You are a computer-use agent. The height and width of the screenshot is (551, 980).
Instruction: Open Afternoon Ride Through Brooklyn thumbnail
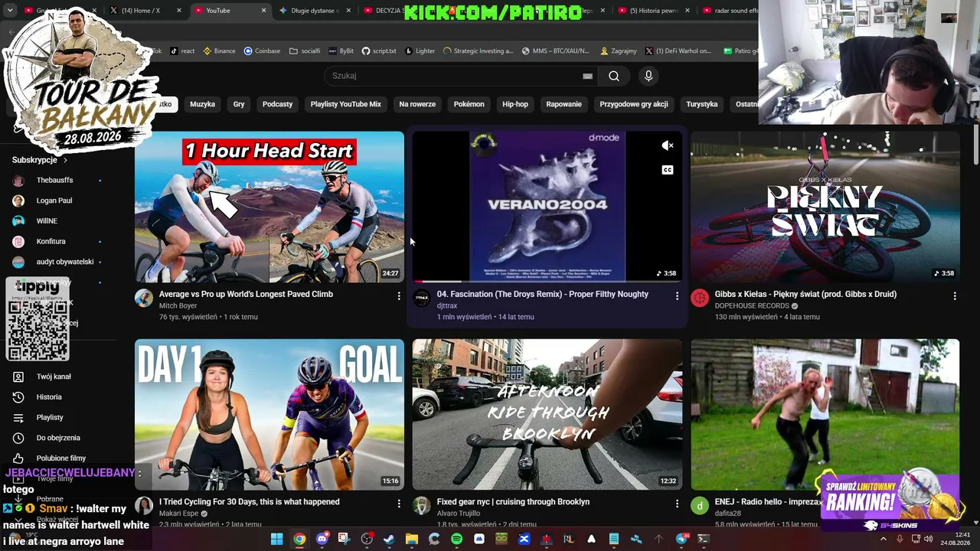pyautogui.click(x=547, y=414)
